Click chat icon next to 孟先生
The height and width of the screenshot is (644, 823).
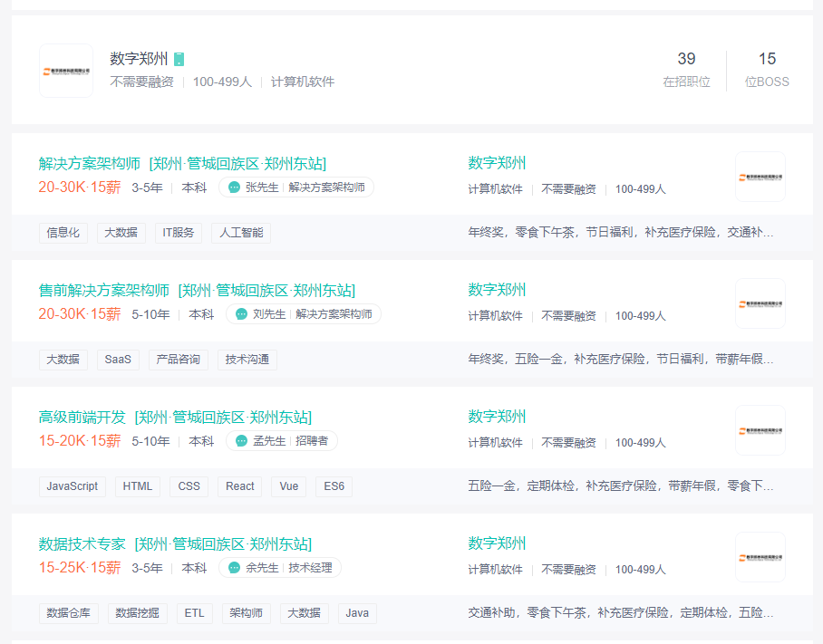click(241, 441)
